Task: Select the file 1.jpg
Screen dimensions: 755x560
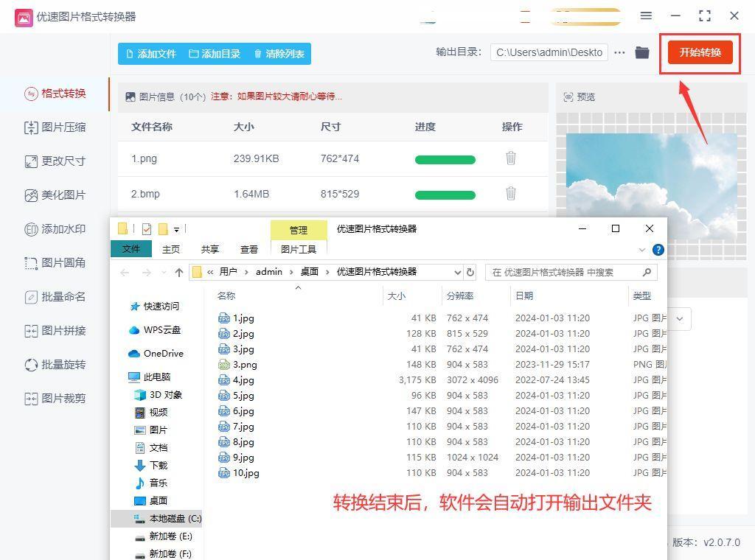Action: (x=237, y=318)
